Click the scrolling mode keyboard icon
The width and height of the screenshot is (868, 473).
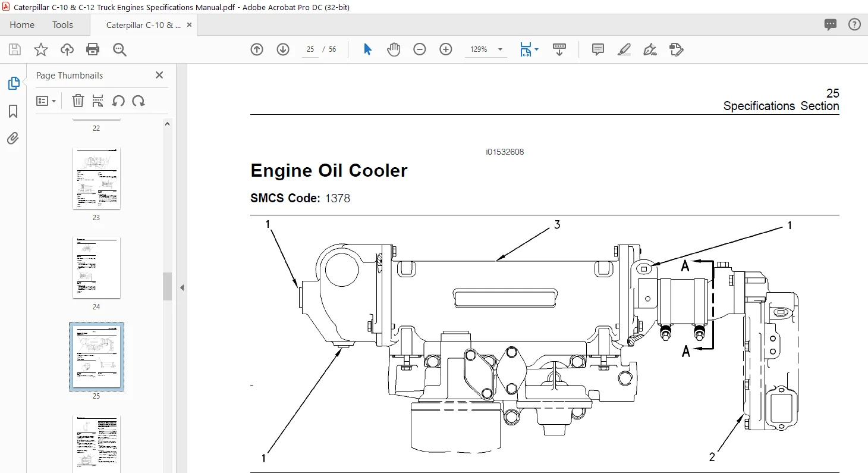559,49
